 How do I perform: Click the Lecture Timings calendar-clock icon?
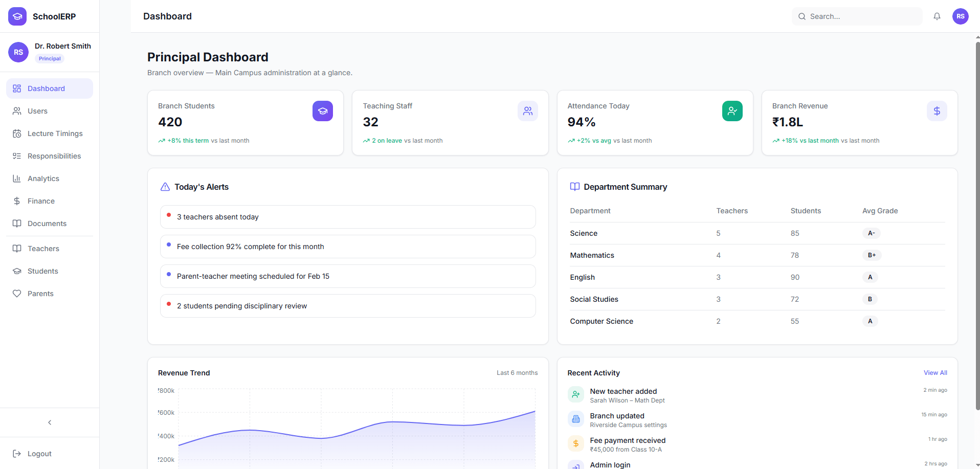17,133
